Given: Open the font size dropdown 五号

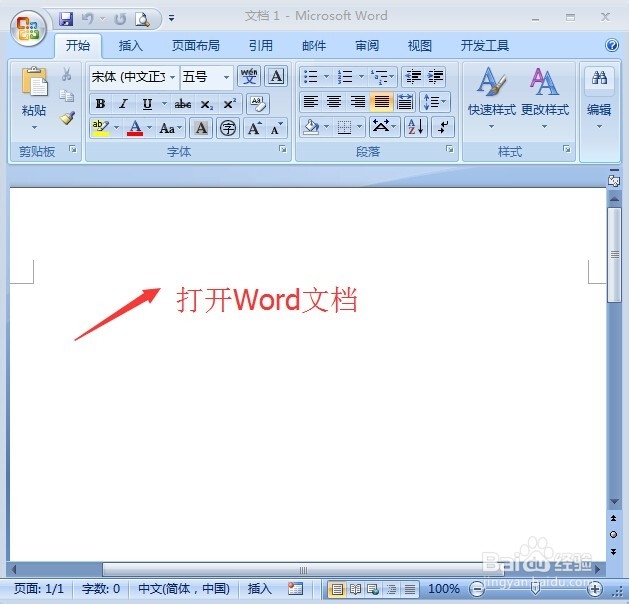Looking at the screenshot, I should click(226, 77).
